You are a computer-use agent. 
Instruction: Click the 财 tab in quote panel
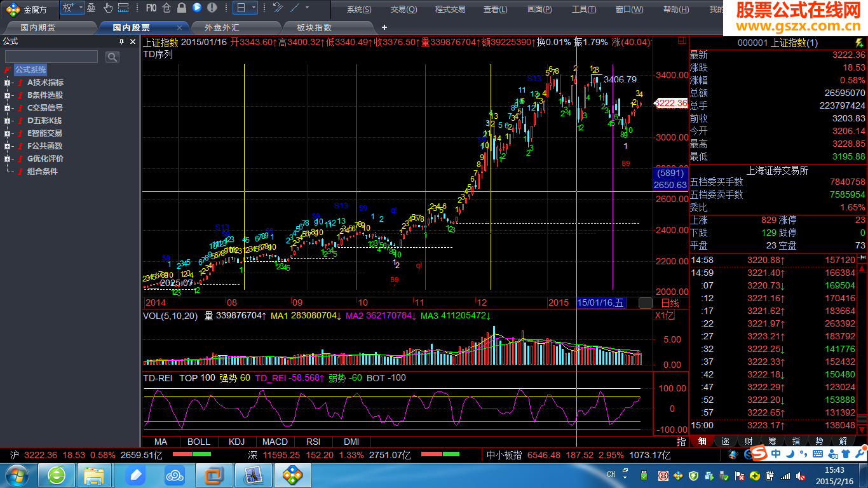point(749,441)
